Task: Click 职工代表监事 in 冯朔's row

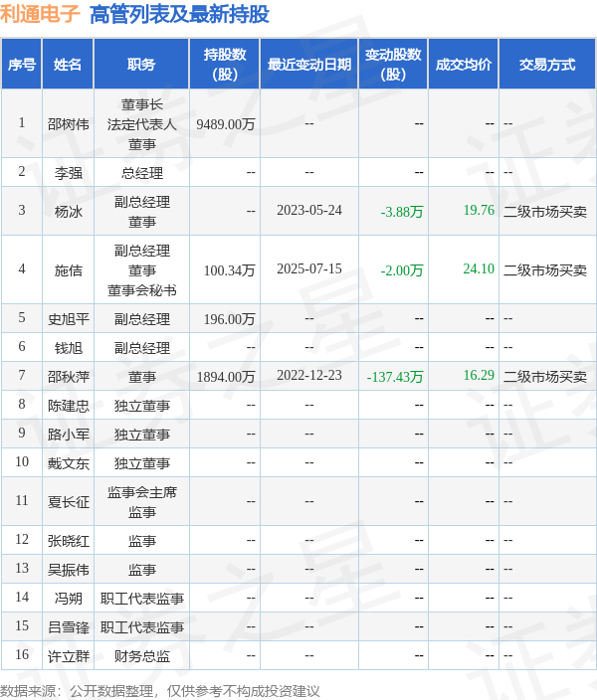Action: [x=141, y=599]
